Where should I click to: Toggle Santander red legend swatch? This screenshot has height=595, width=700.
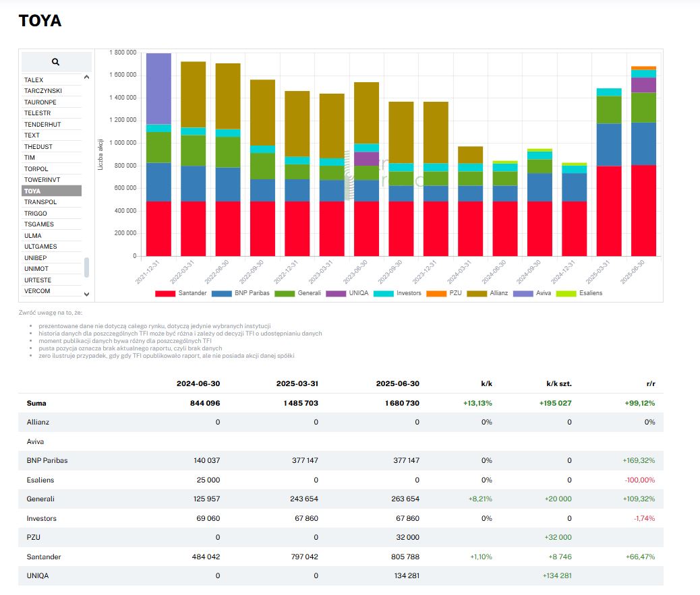tap(165, 294)
